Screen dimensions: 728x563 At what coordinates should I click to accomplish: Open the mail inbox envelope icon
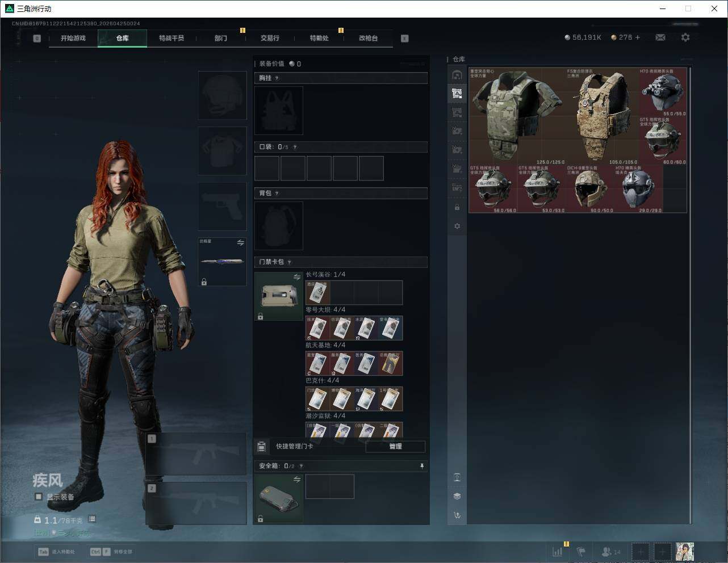660,37
